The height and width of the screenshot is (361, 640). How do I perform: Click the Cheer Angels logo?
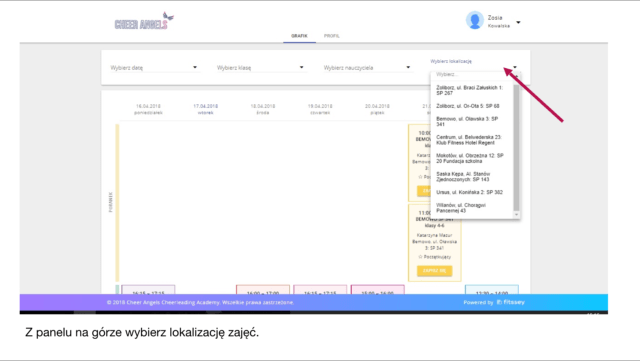pyautogui.click(x=144, y=21)
